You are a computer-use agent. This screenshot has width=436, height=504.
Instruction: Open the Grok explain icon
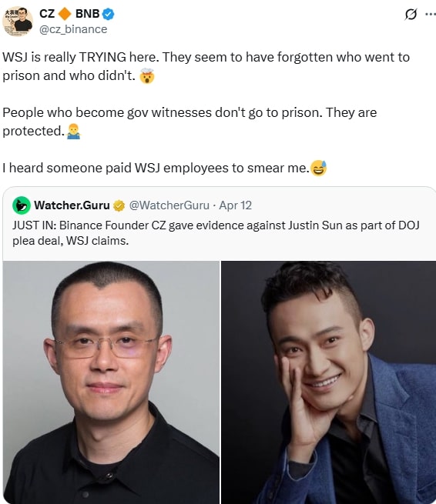click(x=411, y=14)
